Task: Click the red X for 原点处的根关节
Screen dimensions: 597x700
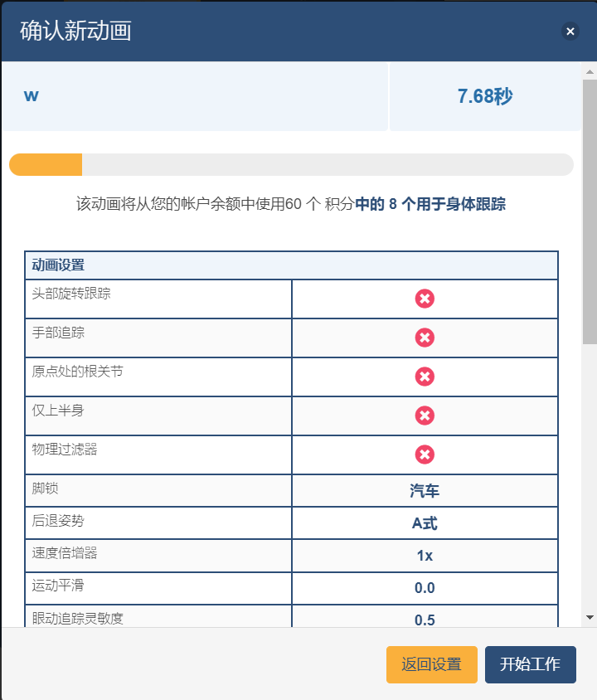Action: (425, 377)
